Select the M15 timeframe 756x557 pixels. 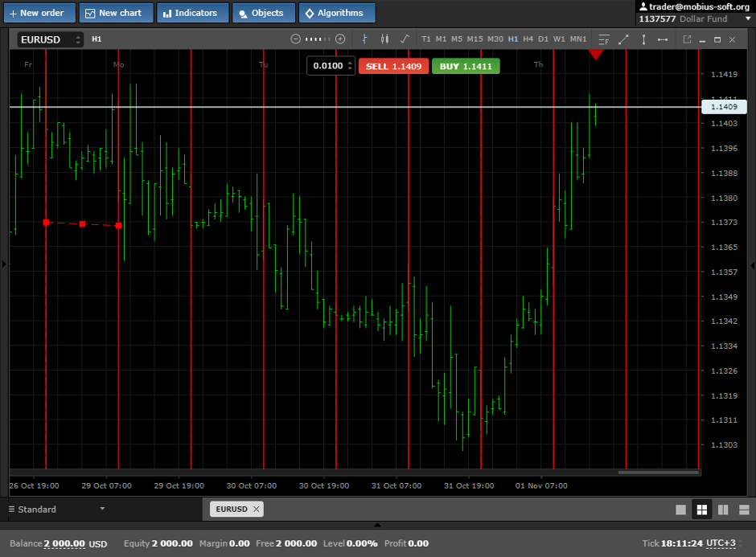(475, 39)
